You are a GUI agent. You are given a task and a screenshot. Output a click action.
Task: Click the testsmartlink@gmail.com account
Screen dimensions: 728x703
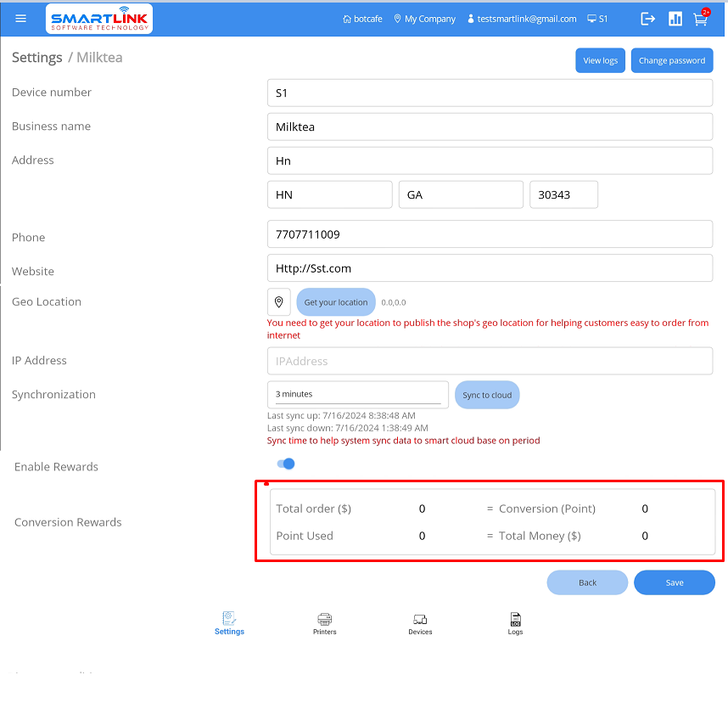[521, 19]
